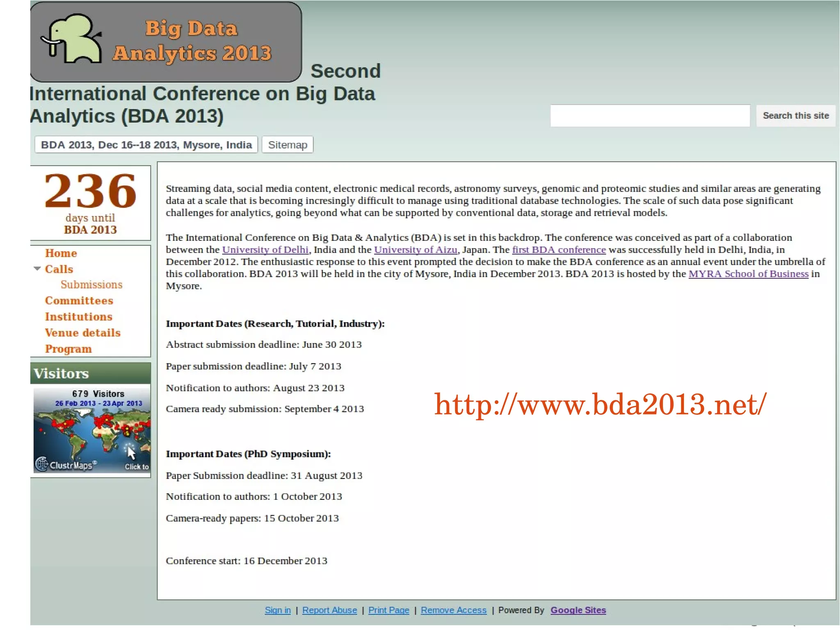
Task: Open the MYRA School of Business link
Action: point(749,274)
